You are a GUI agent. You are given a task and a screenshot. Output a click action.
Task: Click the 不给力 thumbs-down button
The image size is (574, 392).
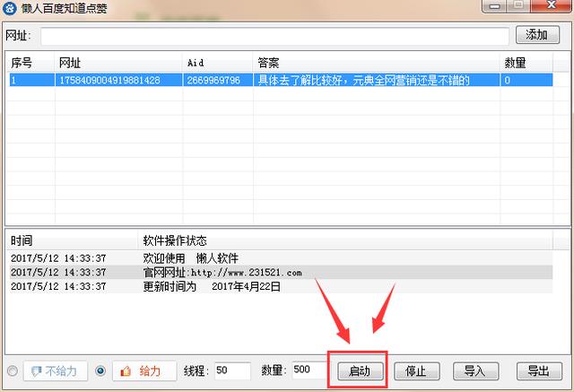coord(56,371)
